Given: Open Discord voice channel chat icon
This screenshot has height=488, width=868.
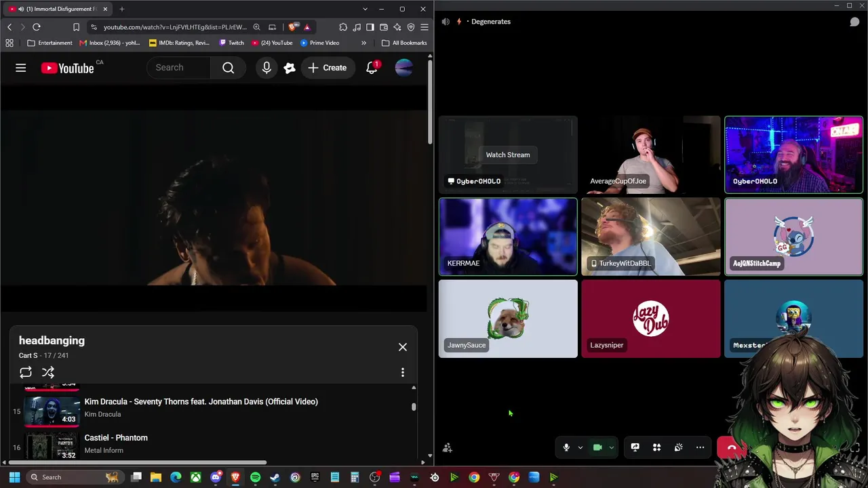Looking at the screenshot, I should [x=854, y=22].
